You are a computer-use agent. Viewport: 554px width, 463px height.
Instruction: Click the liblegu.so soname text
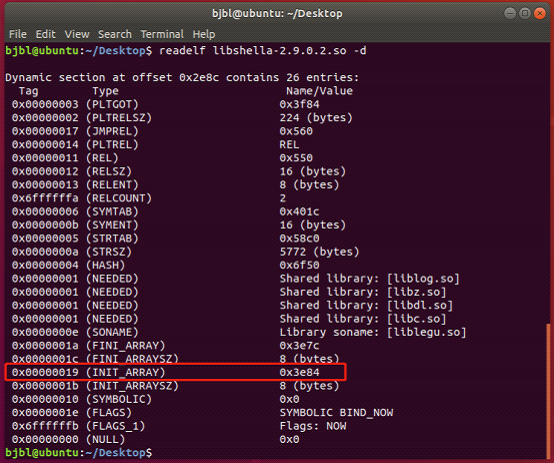point(426,332)
